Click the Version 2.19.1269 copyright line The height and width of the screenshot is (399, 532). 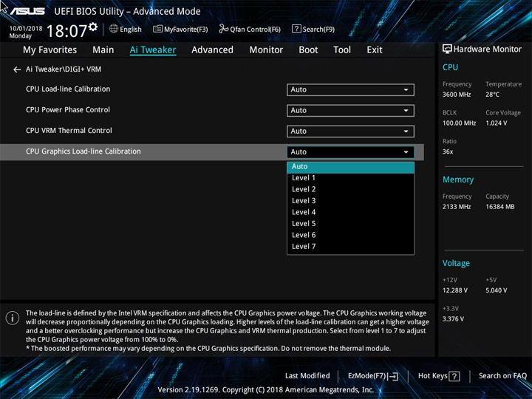pos(266,390)
